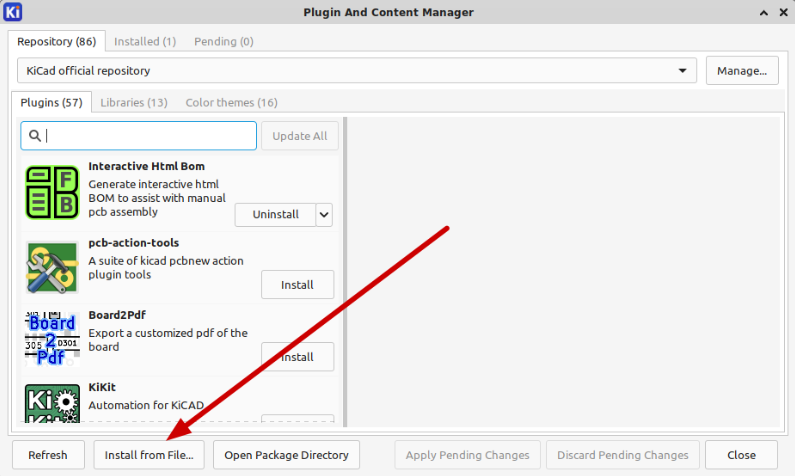Select the Repository (86) tab
Screen dimensions: 795x476
56,42
